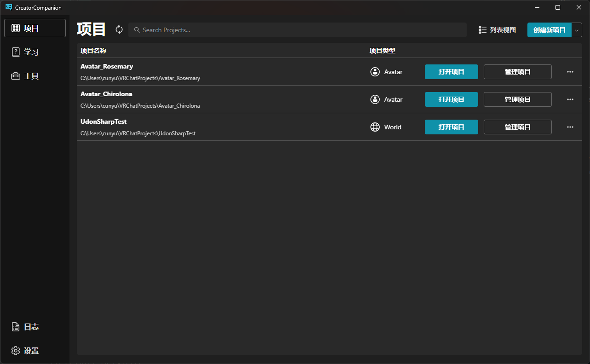This screenshot has height=364, width=590.
Task: Click the Avatar type icon of Avatar_Chirolona
Action: 375,99
